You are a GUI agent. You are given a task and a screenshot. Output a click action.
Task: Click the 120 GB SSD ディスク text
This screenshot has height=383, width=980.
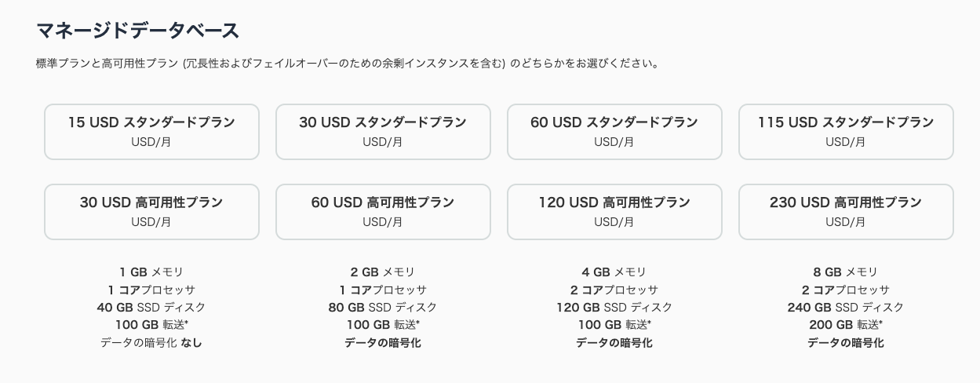(614, 308)
